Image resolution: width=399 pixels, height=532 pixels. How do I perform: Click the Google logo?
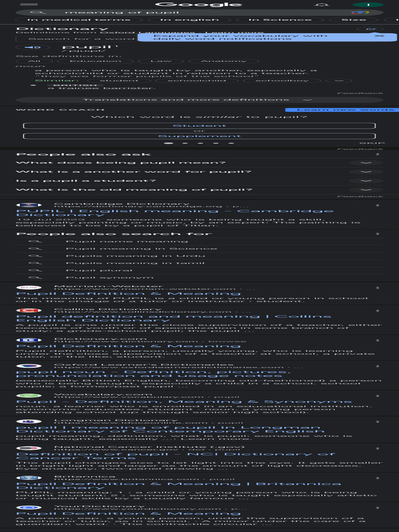(198, 4)
